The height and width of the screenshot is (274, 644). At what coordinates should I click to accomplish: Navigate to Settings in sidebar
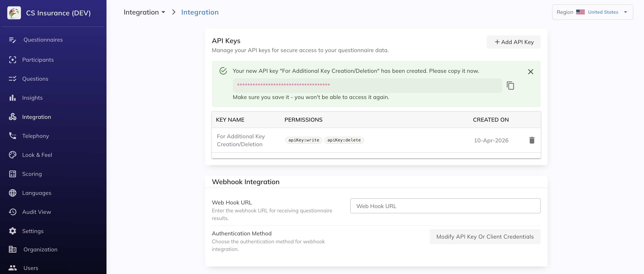coord(33,231)
